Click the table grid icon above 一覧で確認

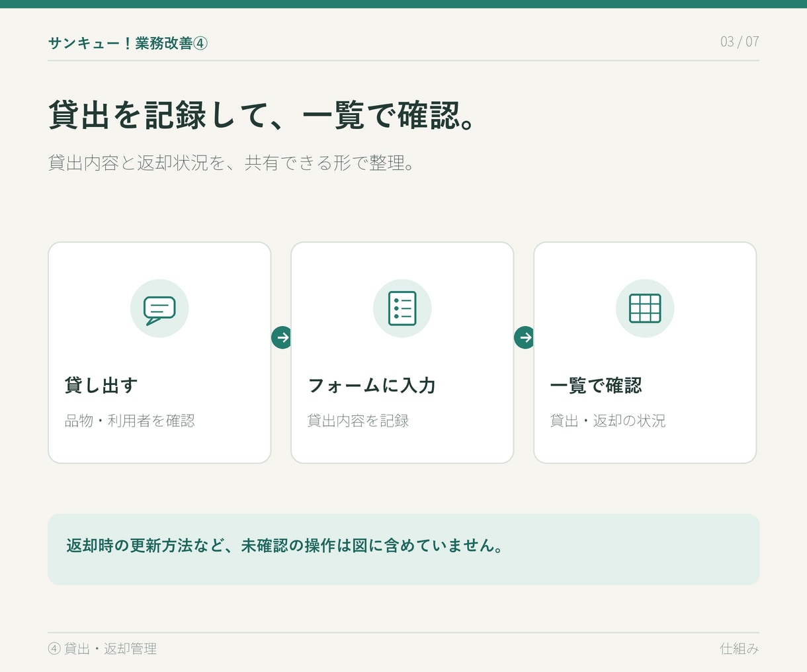(x=645, y=308)
